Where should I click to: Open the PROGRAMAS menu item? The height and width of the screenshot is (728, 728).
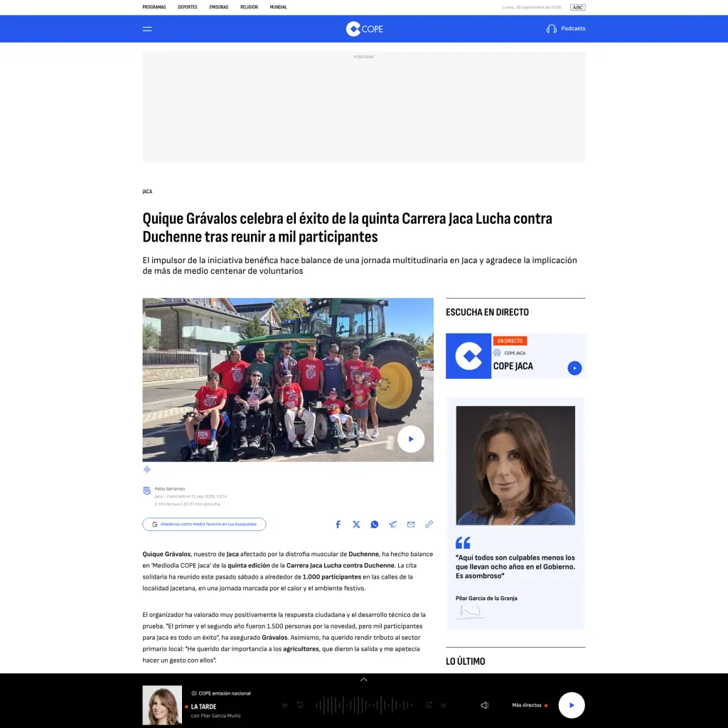click(x=154, y=7)
